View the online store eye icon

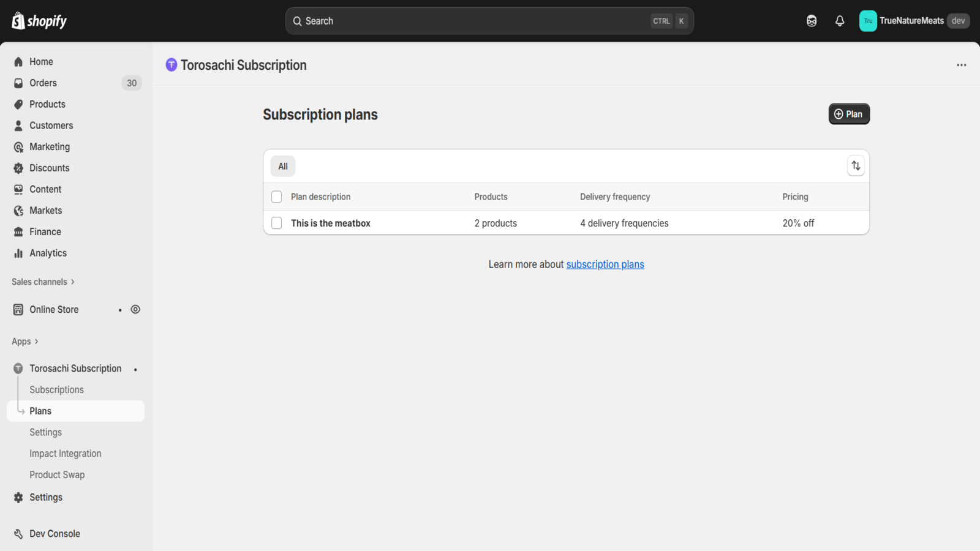tap(135, 310)
